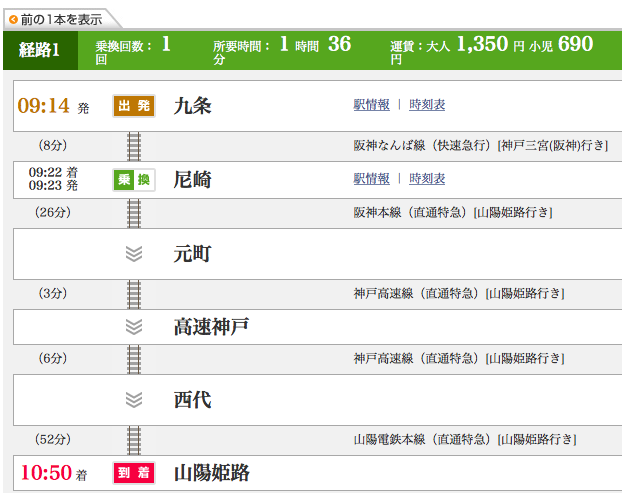Click the 09:23 発 time text
The height and width of the screenshot is (493, 622).
(53, 185)
